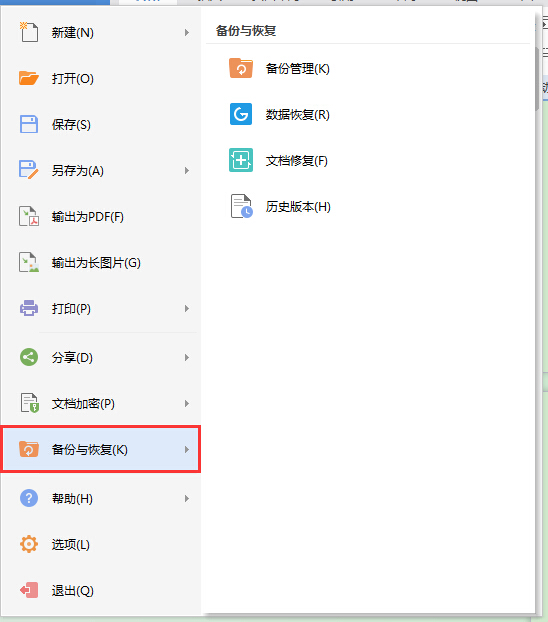Viewport: 548px width, 622px height.
Task: Choose 输出为PDF(F) menu entry
Action: [x=101, y=217]
